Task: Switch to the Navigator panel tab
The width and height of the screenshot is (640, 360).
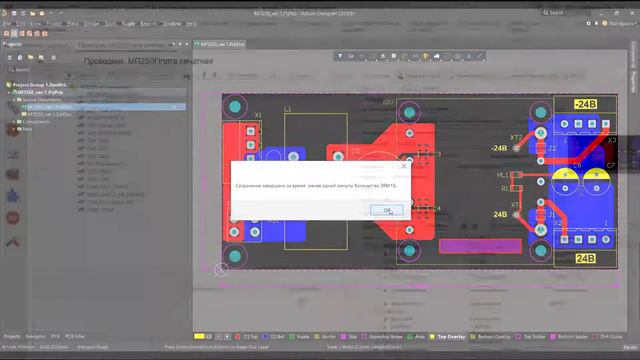Action: 36,336
